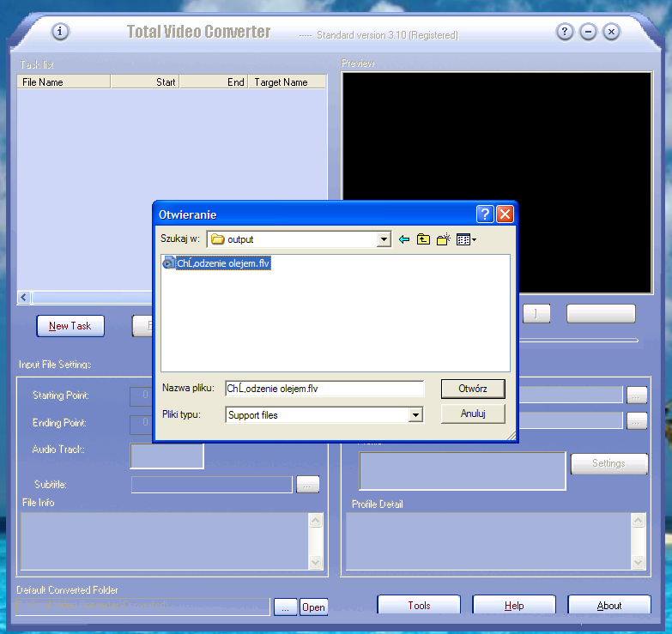The width and height of the screenshot is (672, 634).
Task: Click Open next to Default Converted Folder
Action: click(313, 607)
